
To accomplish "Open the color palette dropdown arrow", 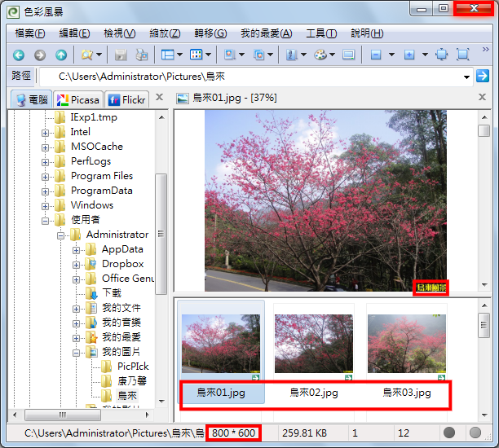I will tap(332, 55).
